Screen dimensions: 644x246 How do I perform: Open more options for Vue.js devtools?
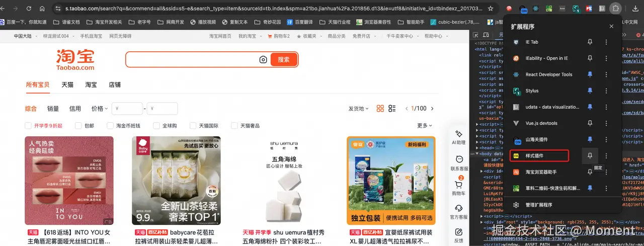tap(606, 123)
